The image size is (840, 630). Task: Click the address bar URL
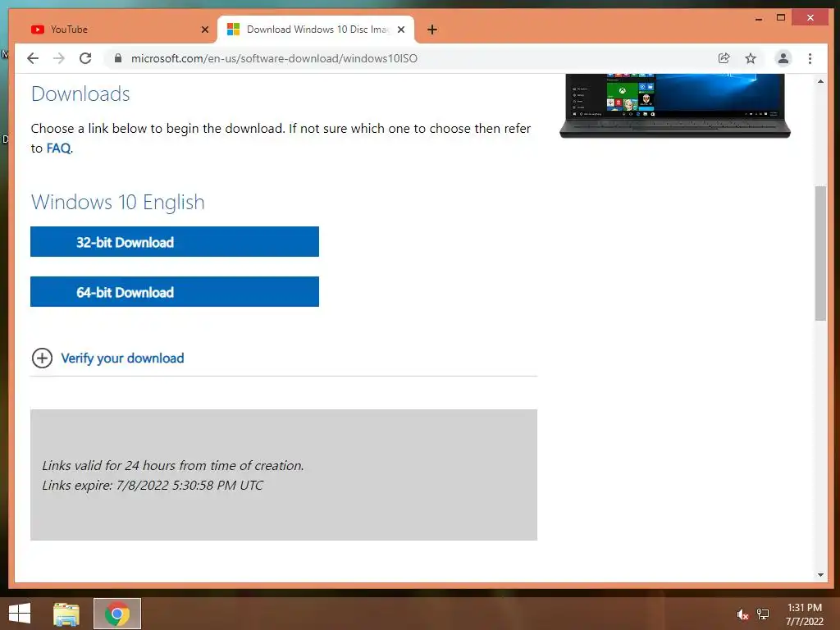(274, 58)
